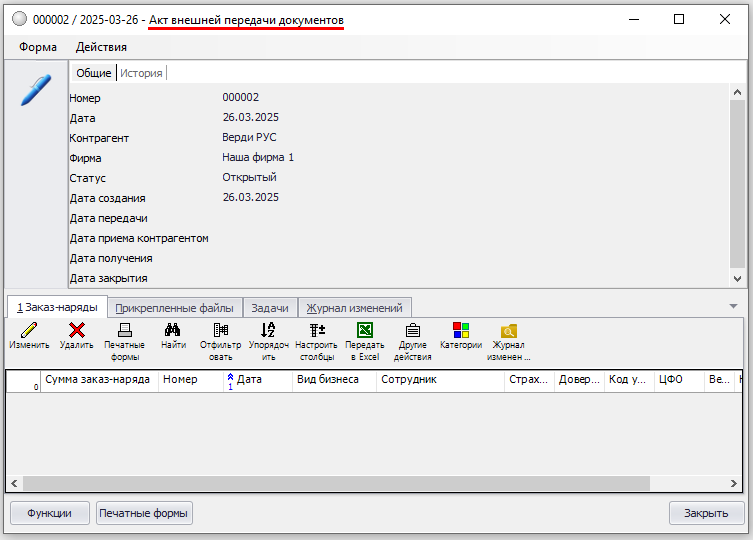Click the Отфильтровать filter icon

click(221, 331)
